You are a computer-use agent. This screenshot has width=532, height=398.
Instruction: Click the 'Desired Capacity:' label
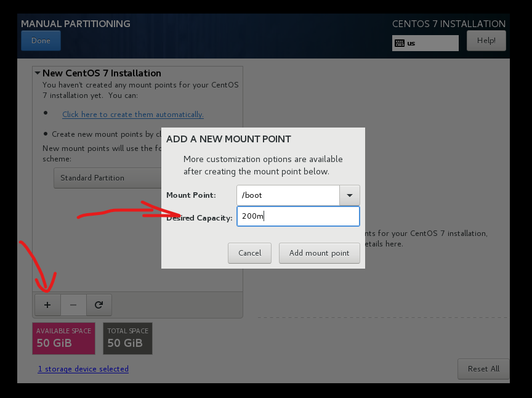199,218
